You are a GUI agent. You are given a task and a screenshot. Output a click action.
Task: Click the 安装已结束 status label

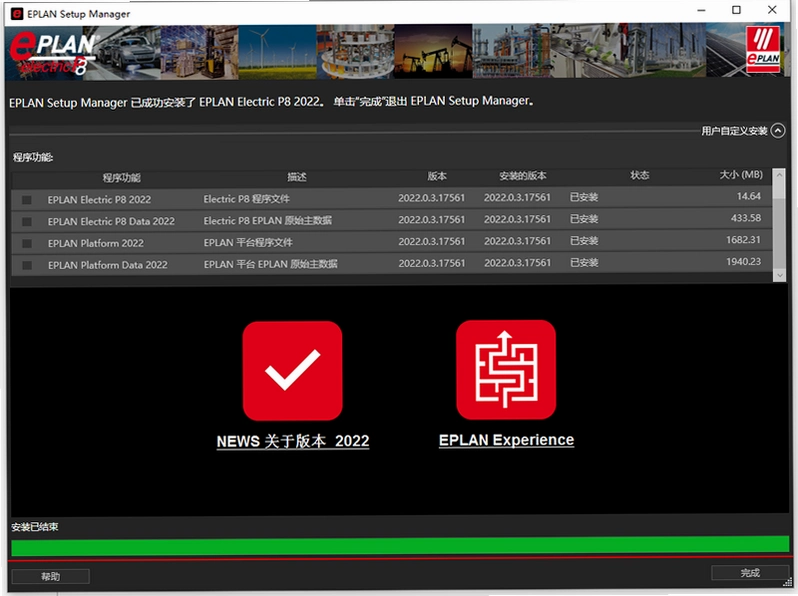point(35,527)
